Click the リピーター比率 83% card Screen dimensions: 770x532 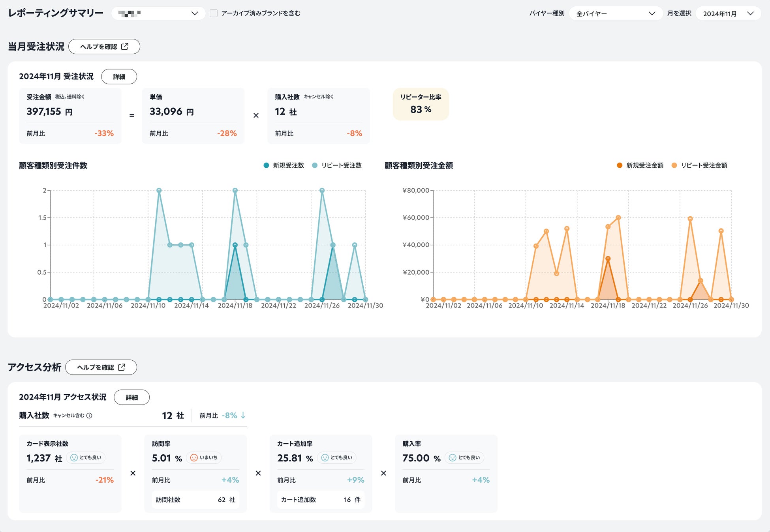coord(421,104)
